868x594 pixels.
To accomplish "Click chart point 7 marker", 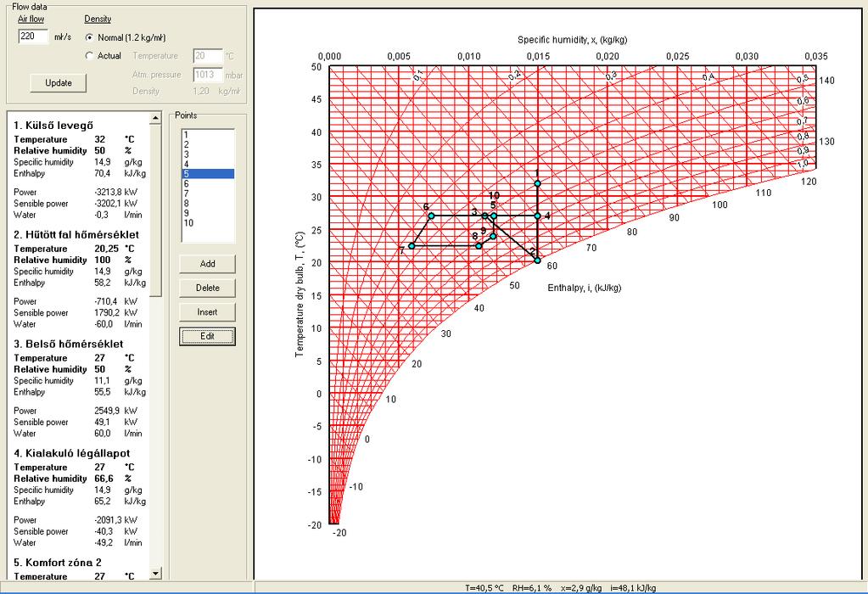I will [x=412, y=246].
